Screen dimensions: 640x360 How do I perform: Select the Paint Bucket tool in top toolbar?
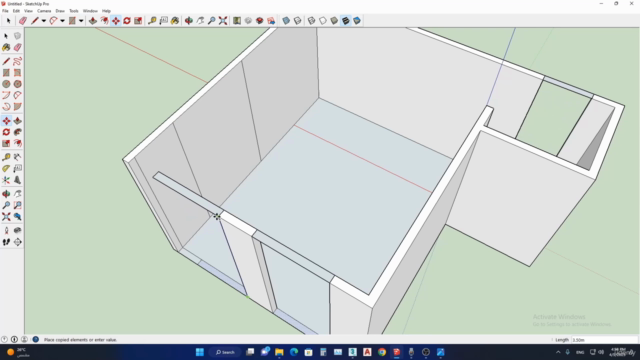(175, 20)
